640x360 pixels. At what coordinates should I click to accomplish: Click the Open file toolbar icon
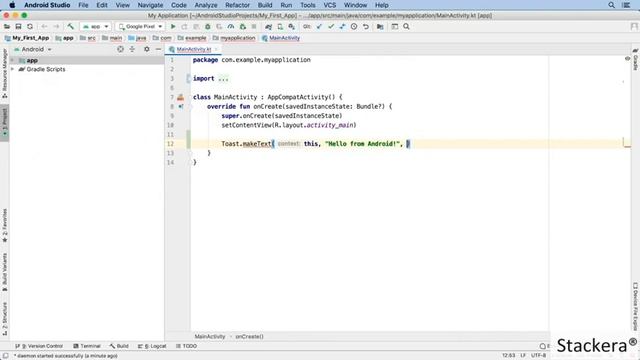pyautogui.click(x=7, y=27)
